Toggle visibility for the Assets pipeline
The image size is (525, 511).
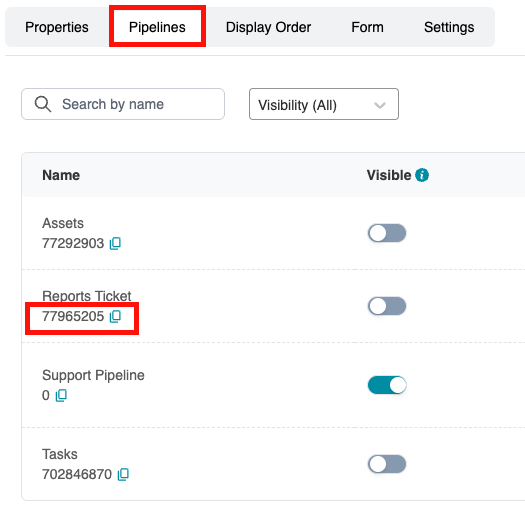387,233
